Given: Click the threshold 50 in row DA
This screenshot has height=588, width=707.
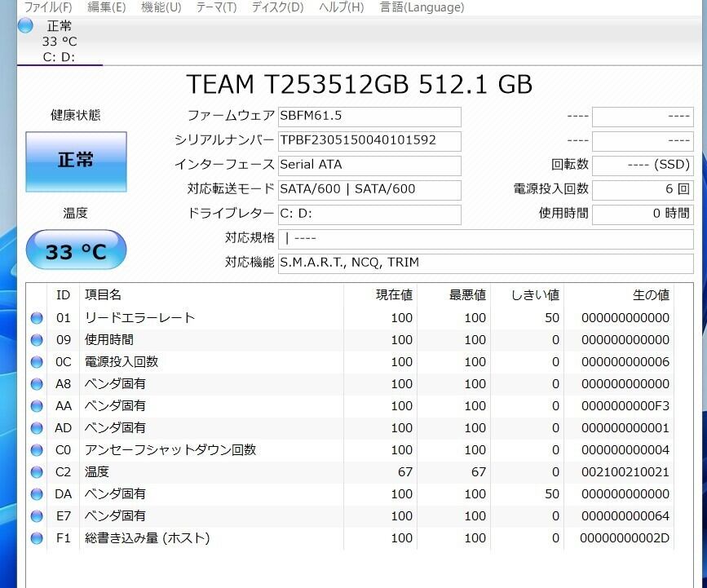Looking at the screenshot, I should 552,494.
